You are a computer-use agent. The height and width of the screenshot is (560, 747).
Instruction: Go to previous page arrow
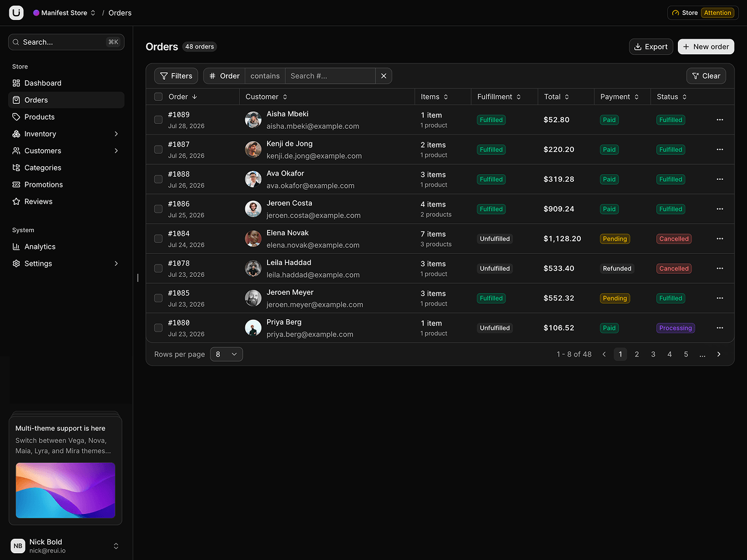(x=604, y=354)
